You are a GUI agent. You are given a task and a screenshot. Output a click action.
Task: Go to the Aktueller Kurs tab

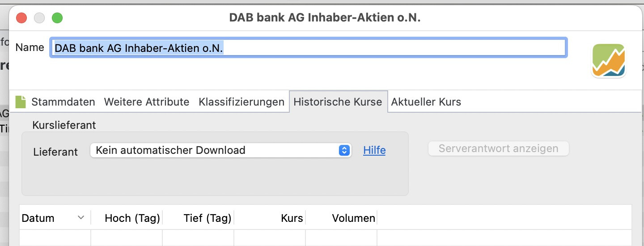point(426,102)
